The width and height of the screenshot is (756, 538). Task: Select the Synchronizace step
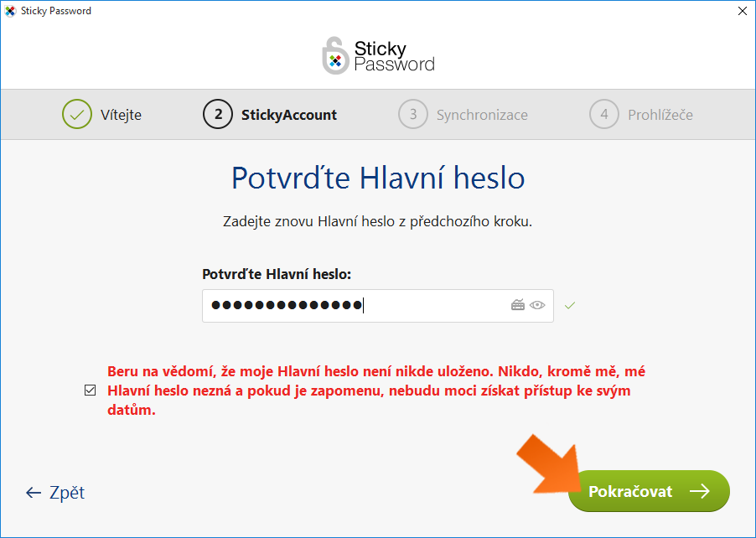point(463,114)
